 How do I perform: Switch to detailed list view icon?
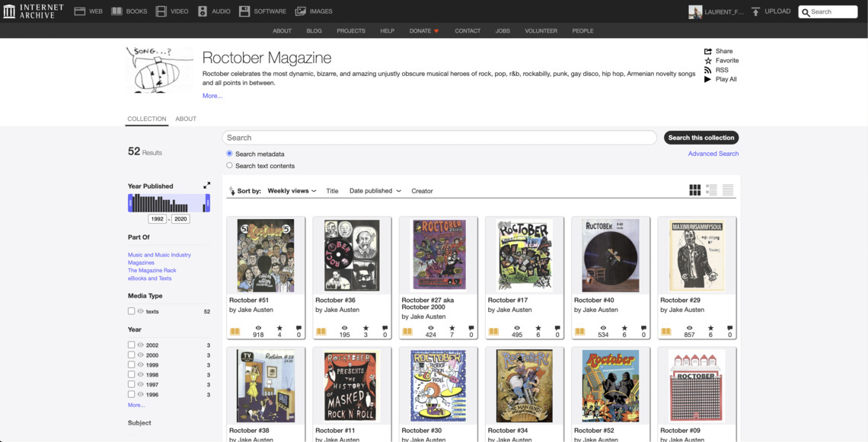(x=711, y=190)
